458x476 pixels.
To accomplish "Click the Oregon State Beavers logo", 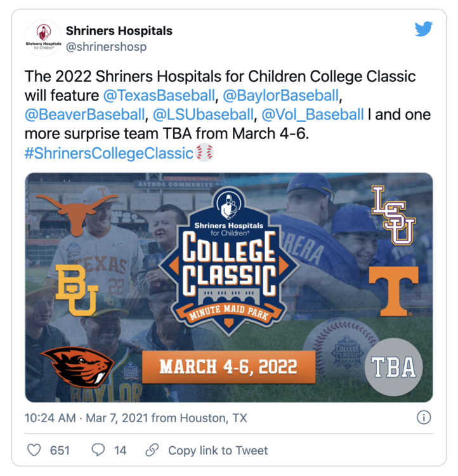I will point(77,367).
